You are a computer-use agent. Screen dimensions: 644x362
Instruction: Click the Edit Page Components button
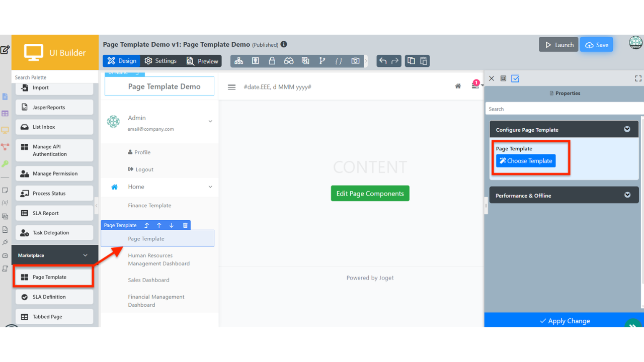point(370,194)
